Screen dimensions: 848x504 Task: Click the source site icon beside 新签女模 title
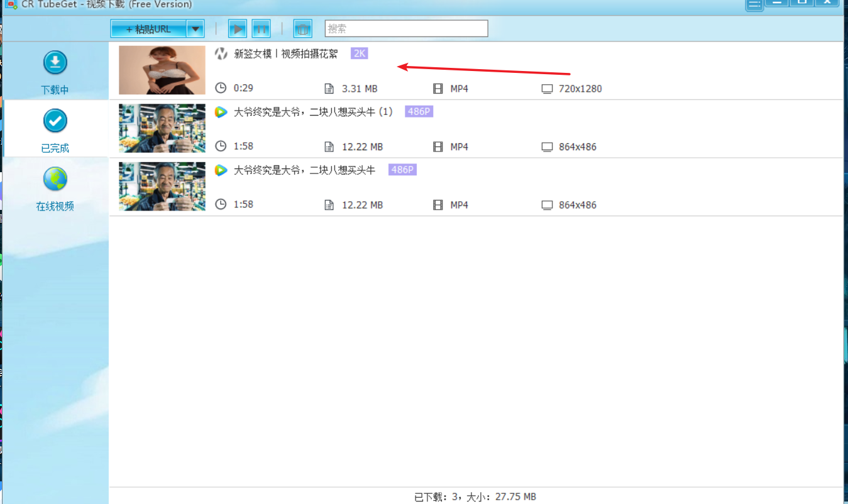221,54
